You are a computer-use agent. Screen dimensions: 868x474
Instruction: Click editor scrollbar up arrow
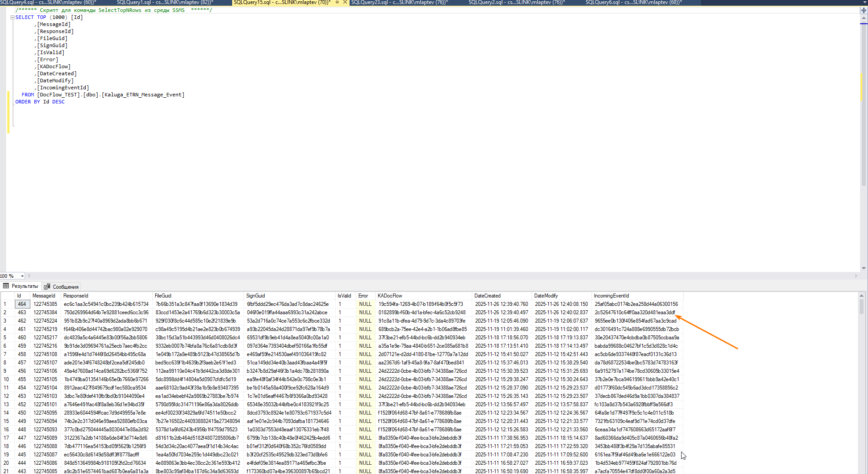tap(864, 18)
